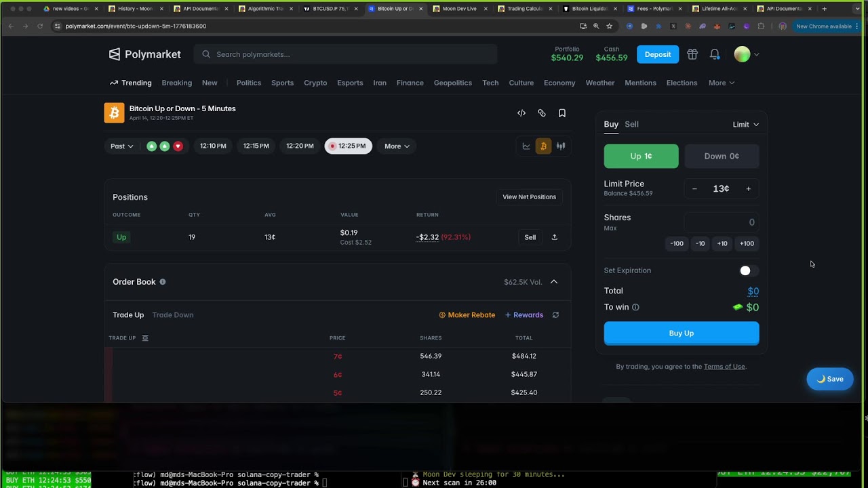The image size is (868, 488).
Task: Open the Crypto category
Action: point(315,83)
